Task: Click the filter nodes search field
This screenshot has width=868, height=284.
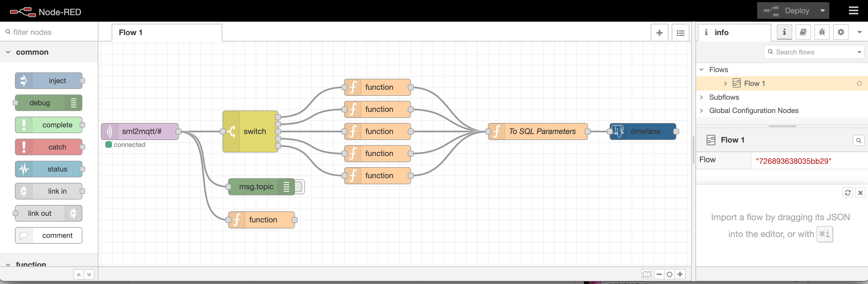Action: tap(51, 32)
